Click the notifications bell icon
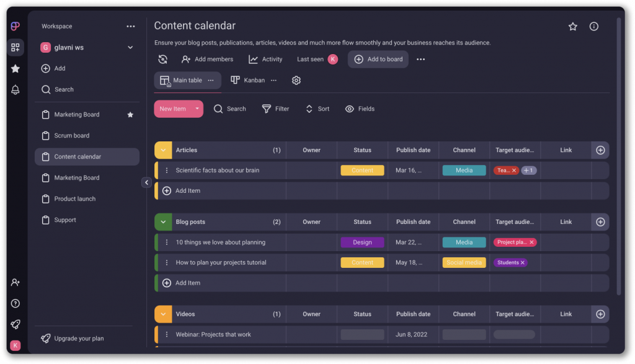This screenshot has height=364, width=635. coord(16,90)
